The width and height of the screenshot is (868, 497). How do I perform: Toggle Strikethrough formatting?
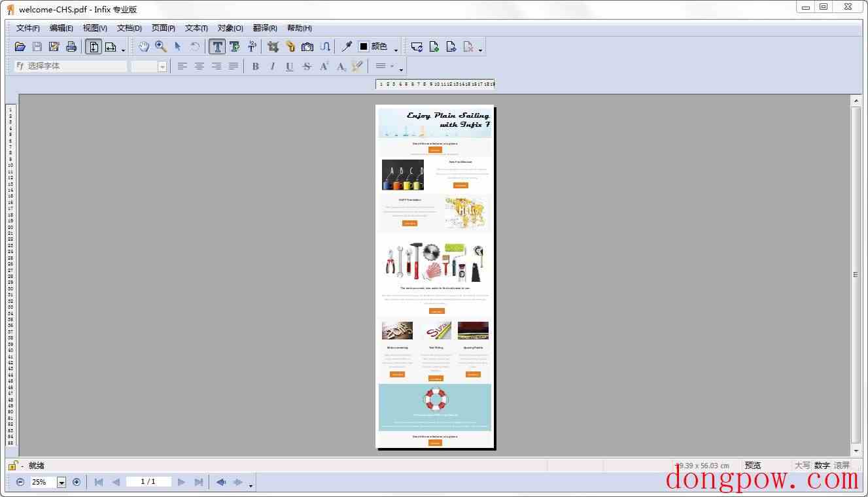coord(306,66)
